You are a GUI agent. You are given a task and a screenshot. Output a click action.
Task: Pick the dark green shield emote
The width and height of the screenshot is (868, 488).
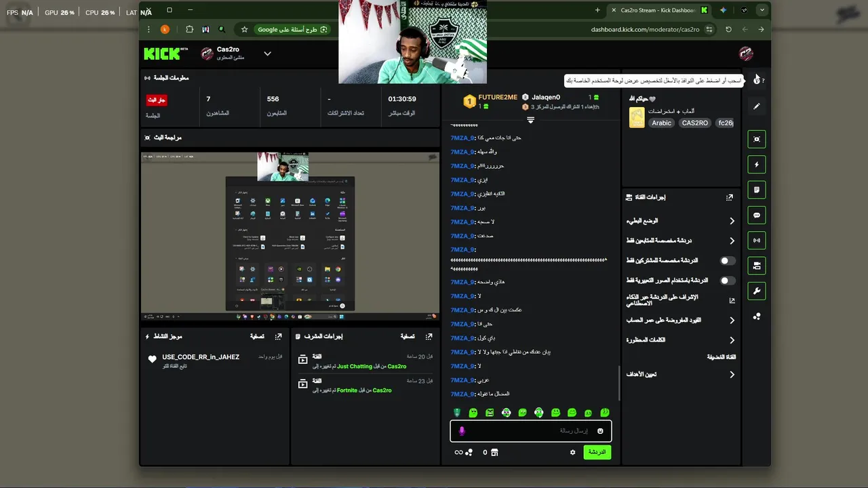[457, 413]
